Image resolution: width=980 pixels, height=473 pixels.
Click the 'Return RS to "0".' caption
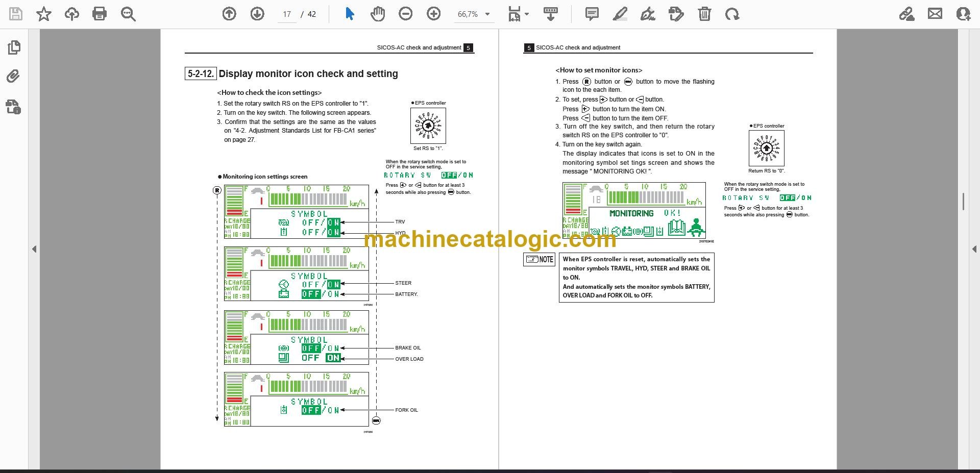pyautogui.click(x=767, y=171)
